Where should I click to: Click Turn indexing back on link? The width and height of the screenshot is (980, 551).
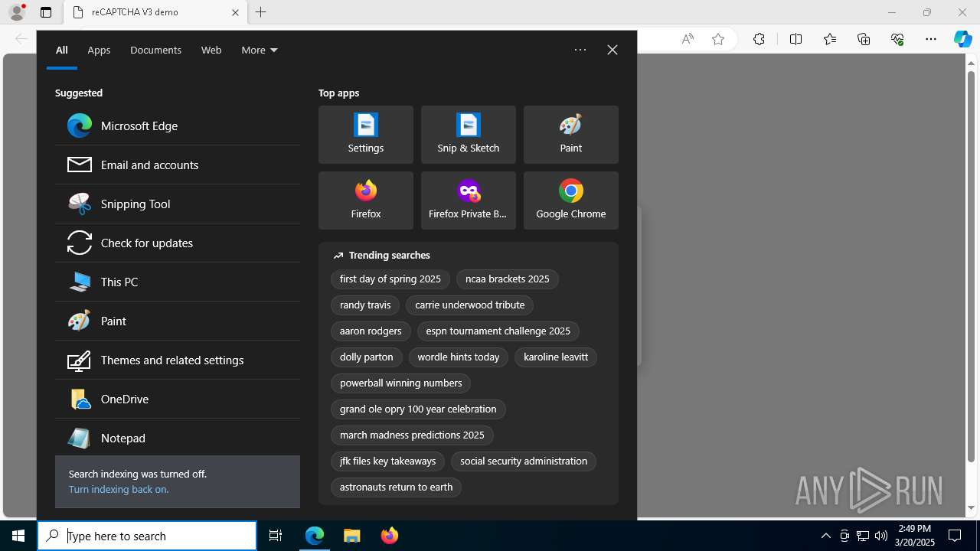pos(119,489)
